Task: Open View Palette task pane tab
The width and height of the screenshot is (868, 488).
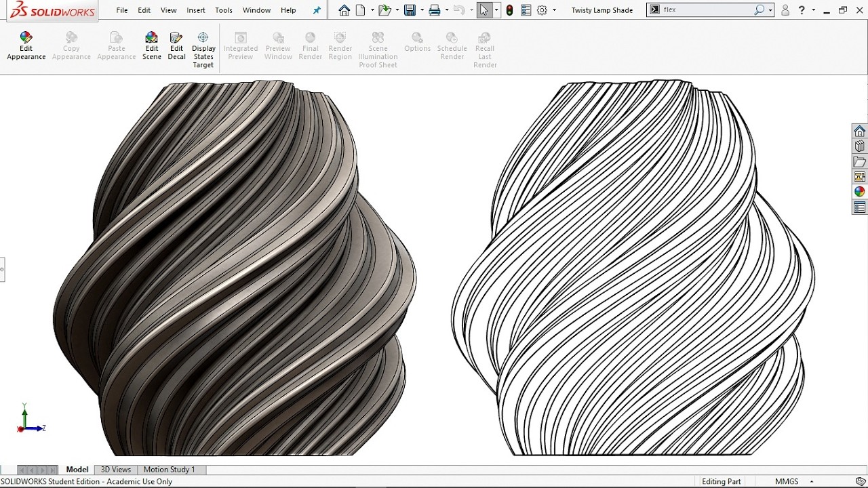Action: (860, 177)
